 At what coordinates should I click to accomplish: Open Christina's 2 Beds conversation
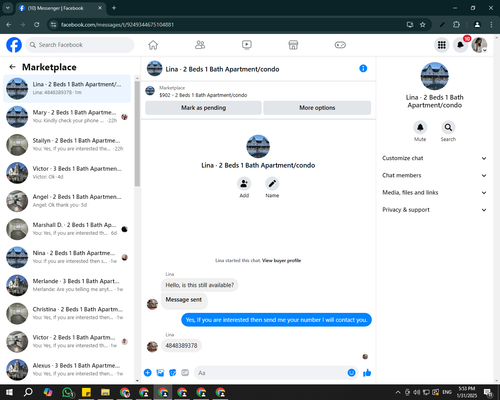coord(67,313)
